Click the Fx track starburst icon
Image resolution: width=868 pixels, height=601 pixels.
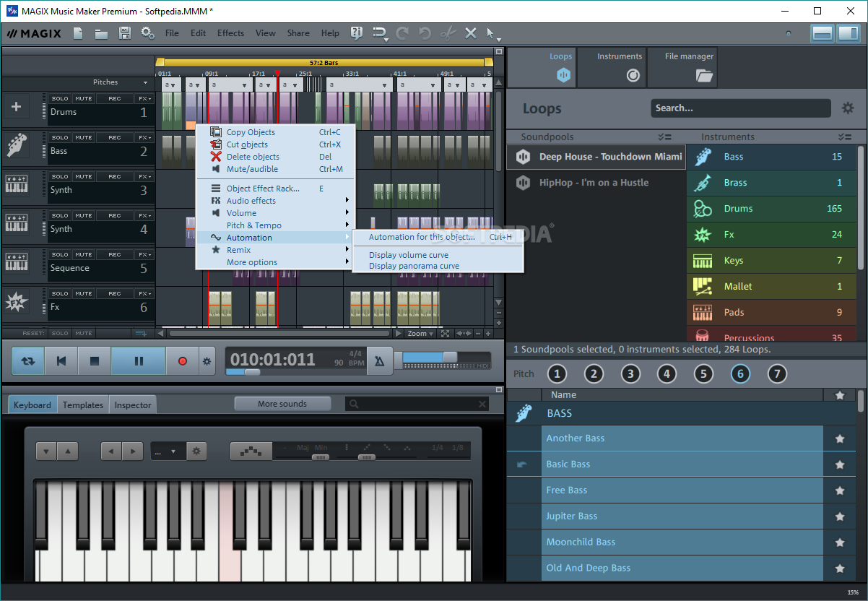coord(17,302)
